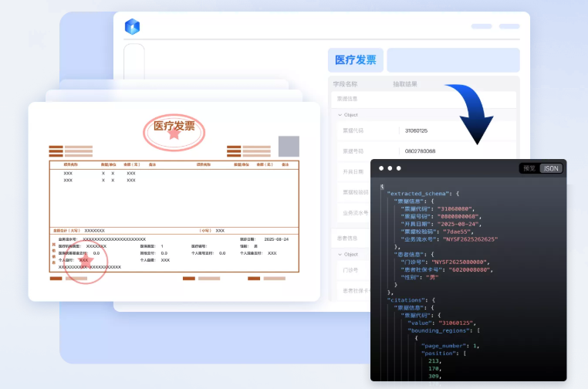
Task: Click the first white dot in code window
Action: [380, 168]
